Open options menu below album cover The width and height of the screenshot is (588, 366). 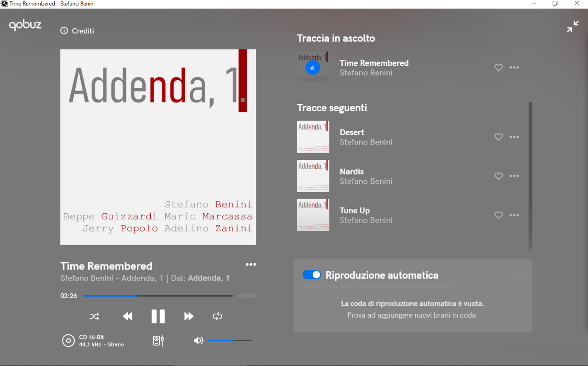pos(250,264)
